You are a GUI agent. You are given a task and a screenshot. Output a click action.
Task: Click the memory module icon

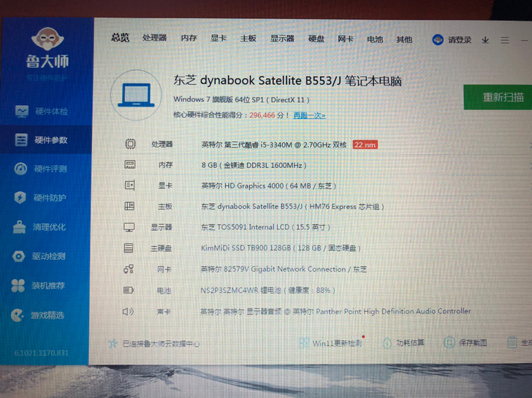(x=130, y=165)
